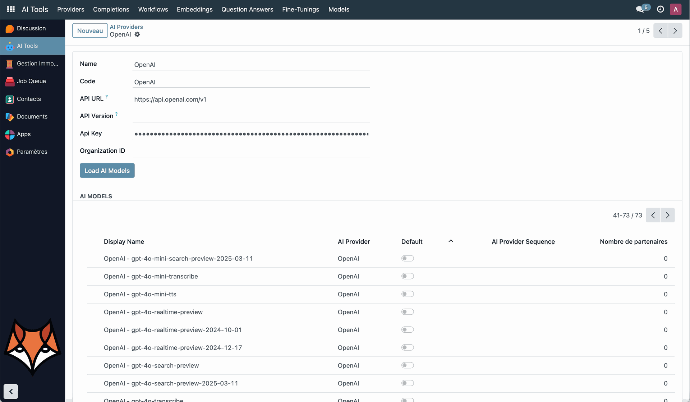Go to previous provider record

point(661,31)
